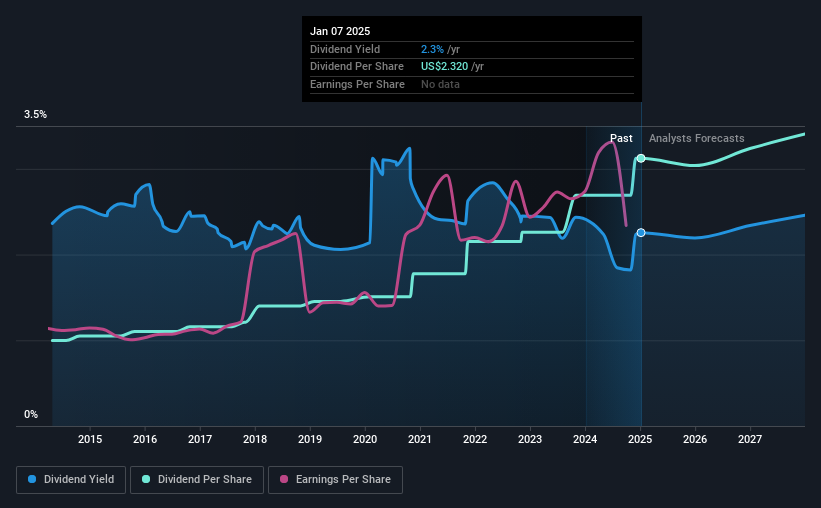Click the 3.5% y-axis label
This screenshot has height=508, width=821.
[x=35, y=115]
